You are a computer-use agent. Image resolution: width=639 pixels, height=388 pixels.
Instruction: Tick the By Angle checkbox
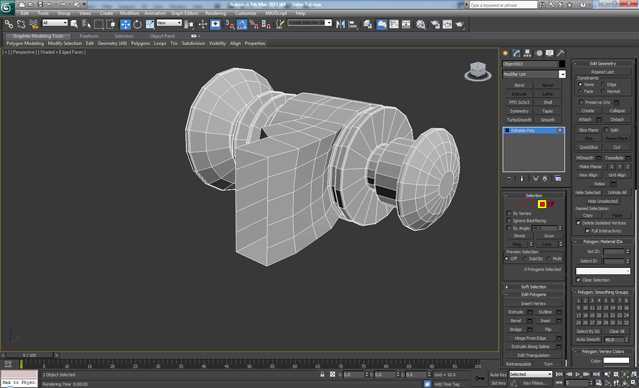point(509,228)
